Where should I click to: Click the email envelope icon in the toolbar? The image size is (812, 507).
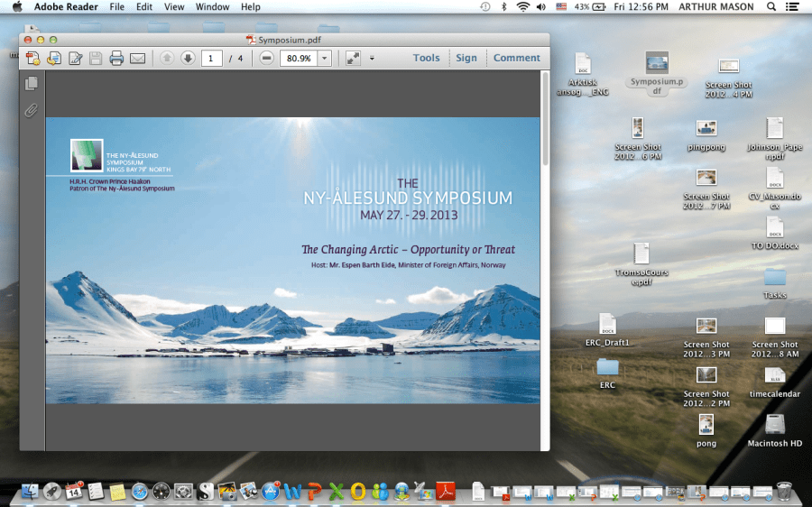point(137,59)
